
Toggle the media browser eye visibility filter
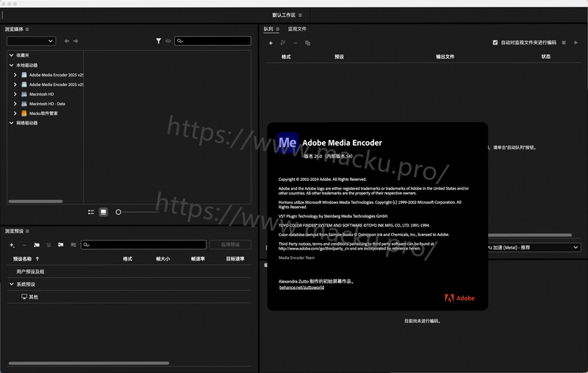(x=168, y=41)
